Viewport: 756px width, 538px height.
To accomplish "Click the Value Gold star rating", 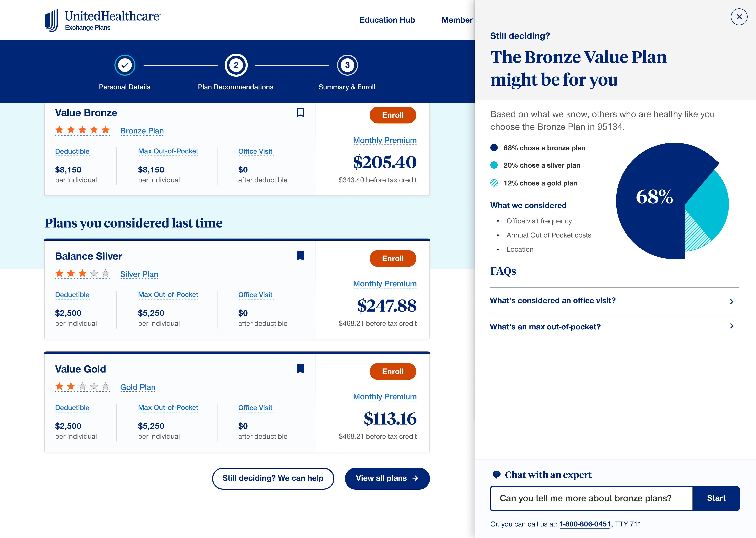I will (x=82, y=386).
